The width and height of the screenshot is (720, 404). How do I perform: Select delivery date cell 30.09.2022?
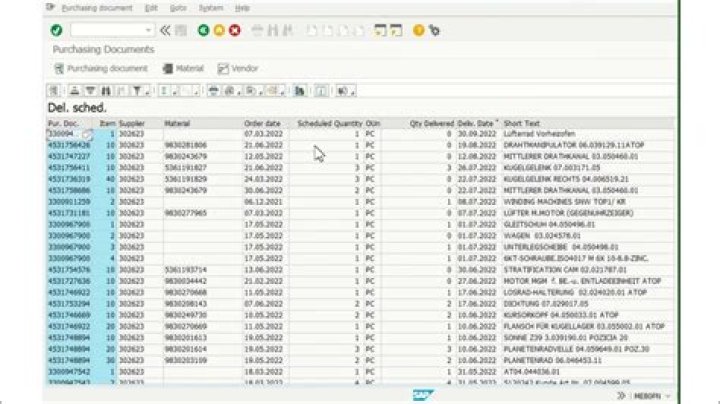[x=477, y=134]
